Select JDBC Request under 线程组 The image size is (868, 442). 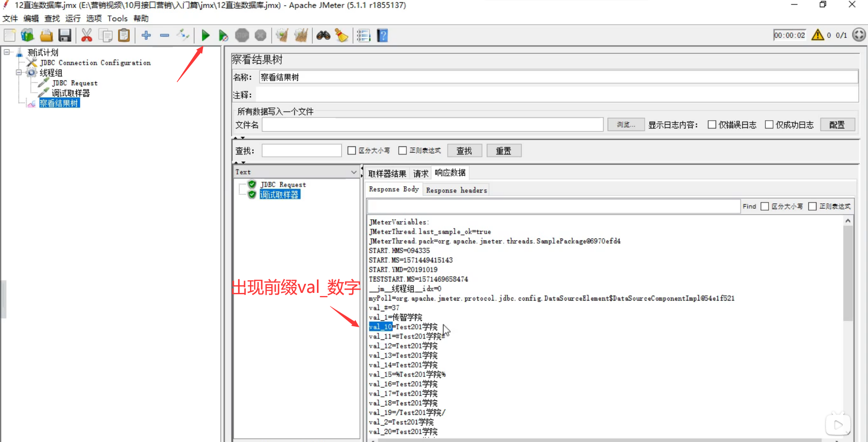click(75, 83)
